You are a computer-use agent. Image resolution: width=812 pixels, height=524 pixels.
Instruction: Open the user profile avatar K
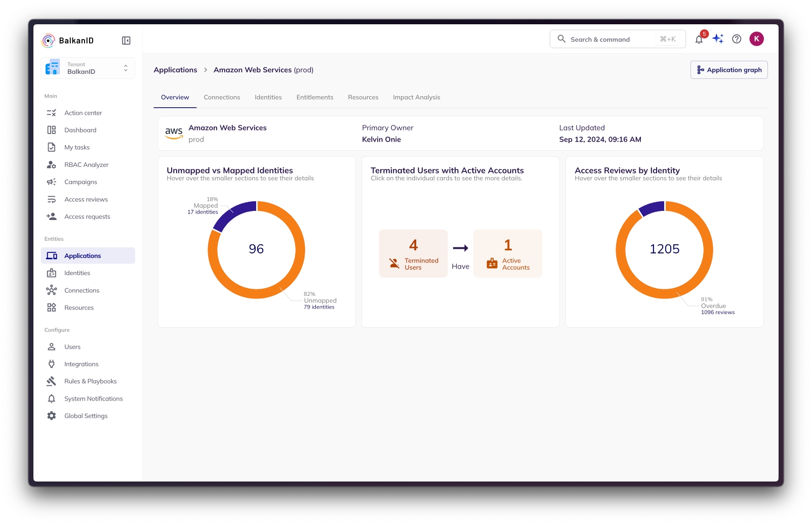pyautogui.click(x=756, y=39)
